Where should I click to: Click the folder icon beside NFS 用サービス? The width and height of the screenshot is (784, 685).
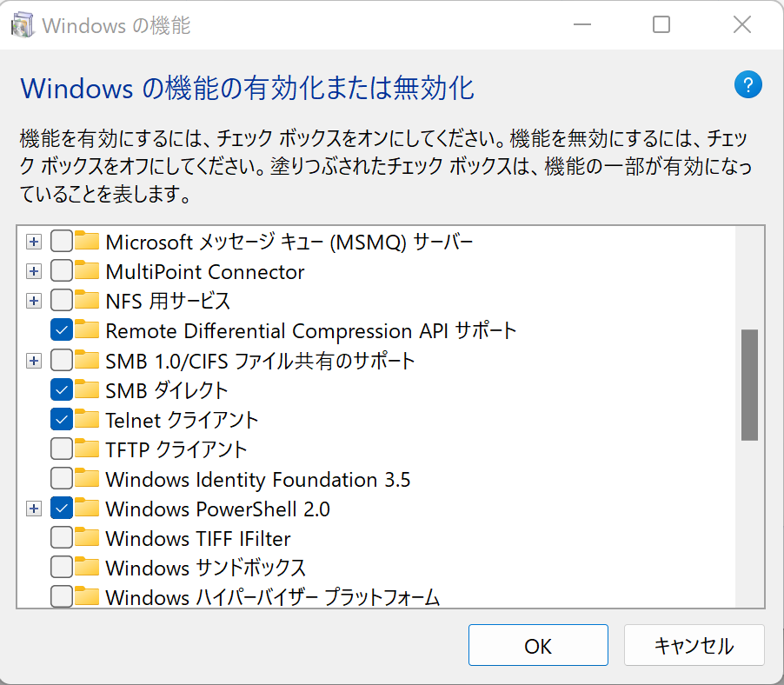tap(87, 301)
